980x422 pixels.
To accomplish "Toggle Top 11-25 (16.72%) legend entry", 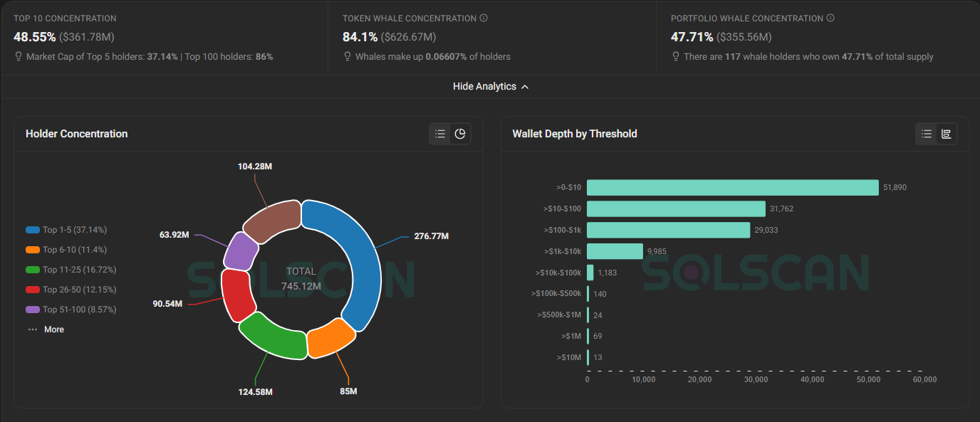I will pyautogui.click(x=71, y=270).
